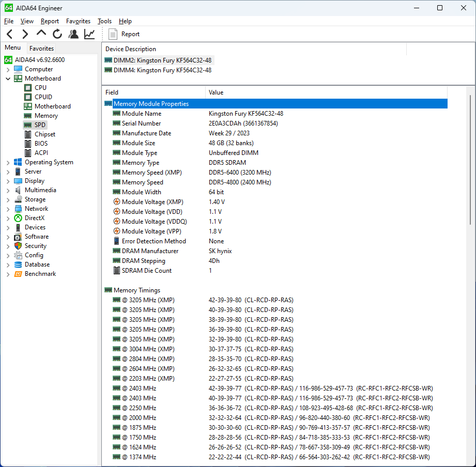Click the AIDA64 v6.92.6600 root icon

pyautogui.click(x=8, y=60)
